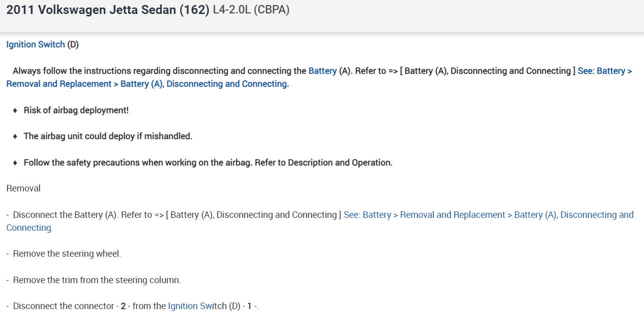Click 'The airbag unit could deploy if mishandled' text
Viewport: 644px width, 335px height.
[x=108, y=136]
